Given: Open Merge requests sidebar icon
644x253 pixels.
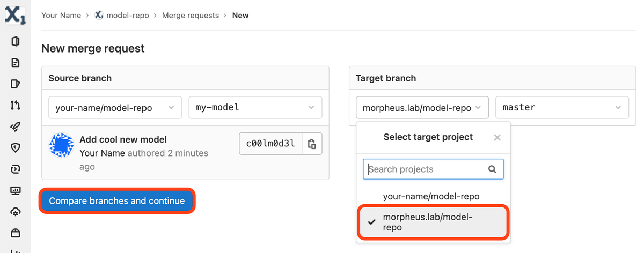Looking at the screenshot, I should tap(15, 105).
